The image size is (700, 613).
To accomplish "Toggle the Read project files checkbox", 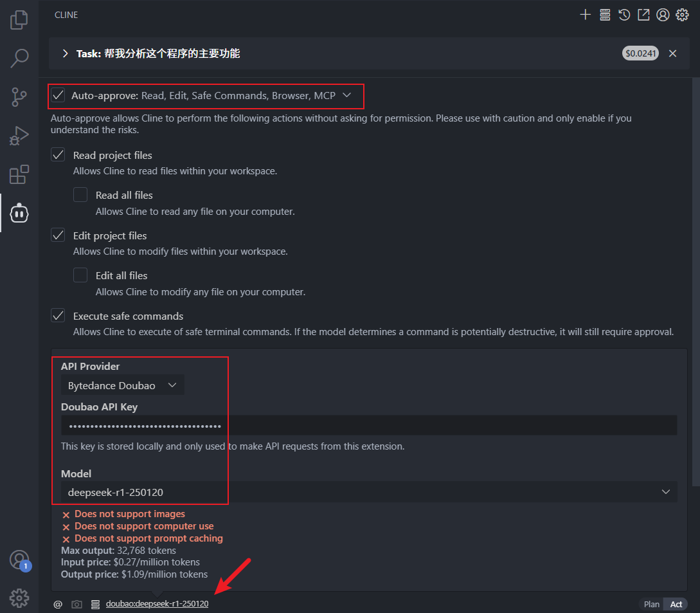I will click(58, 155).
